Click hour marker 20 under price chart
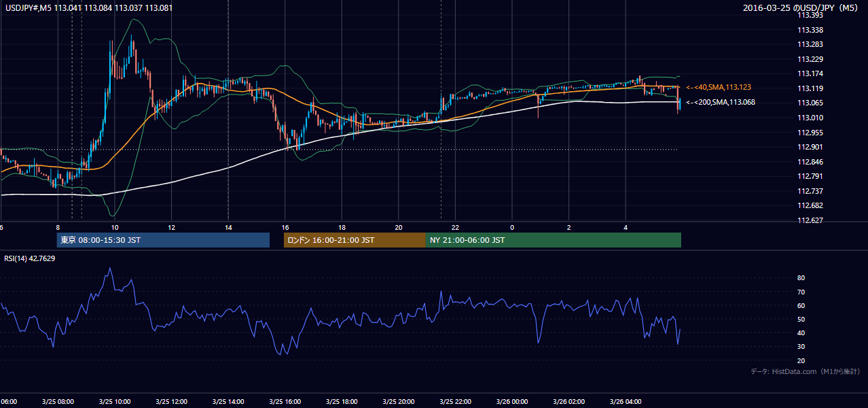This screenshot has height=408, width=868. (x=399, y=228)
